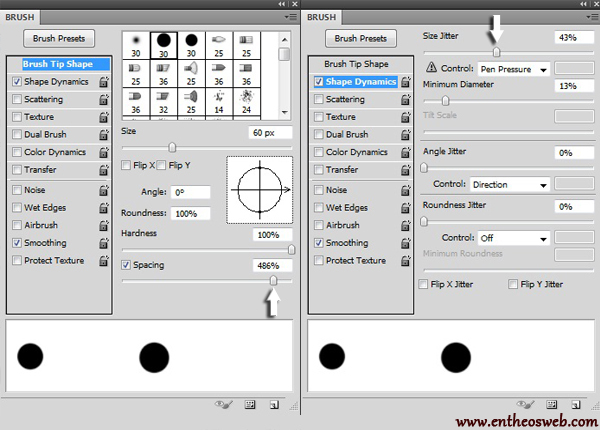Click the create new brush icon in left panel
This screenshot has width=600, height=430.
point(274,405)
